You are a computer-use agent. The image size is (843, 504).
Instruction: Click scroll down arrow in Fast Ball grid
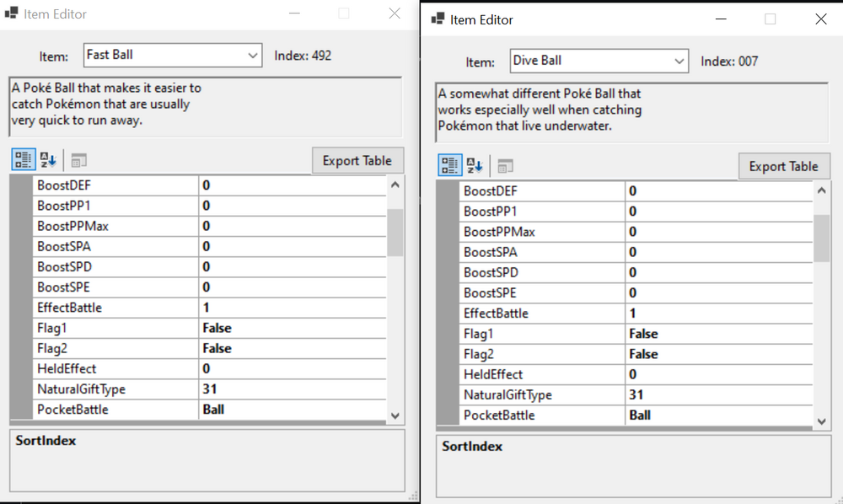point(395,415)
